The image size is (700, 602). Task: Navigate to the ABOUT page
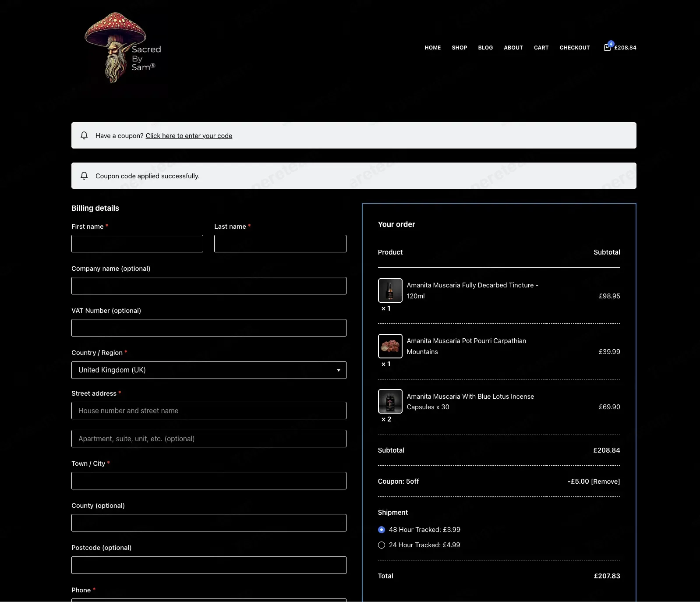click(513, 48)
